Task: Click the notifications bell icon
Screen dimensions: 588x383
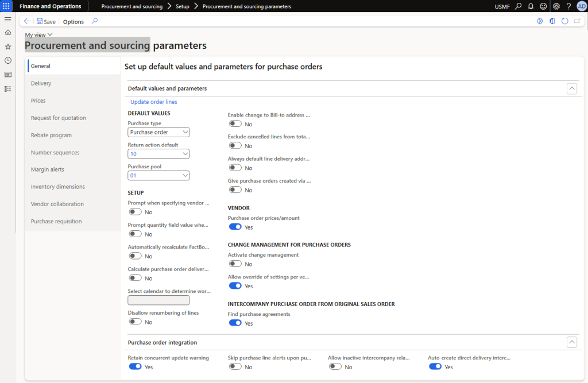Action: point(531,6)
